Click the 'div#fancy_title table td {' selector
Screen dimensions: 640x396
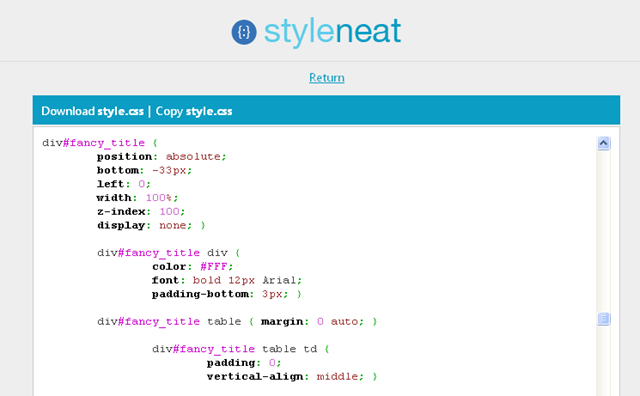coord(241,349)
